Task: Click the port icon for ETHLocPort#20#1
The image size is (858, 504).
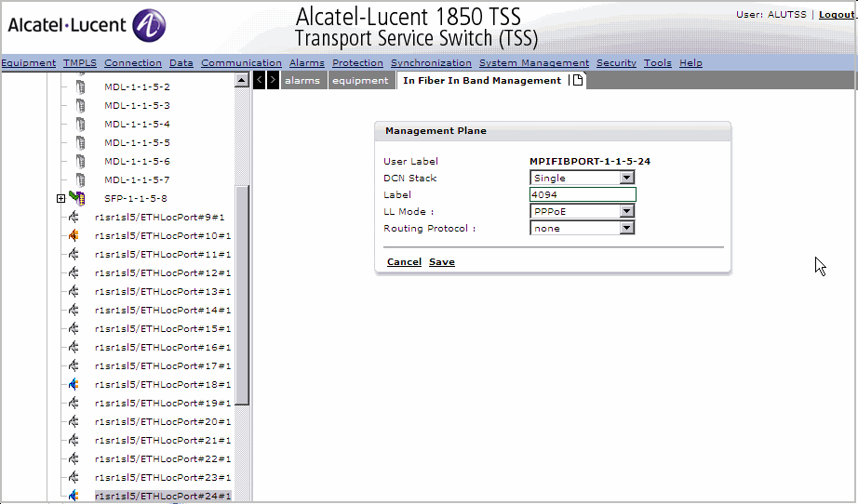Action: [x=74, y=421]
